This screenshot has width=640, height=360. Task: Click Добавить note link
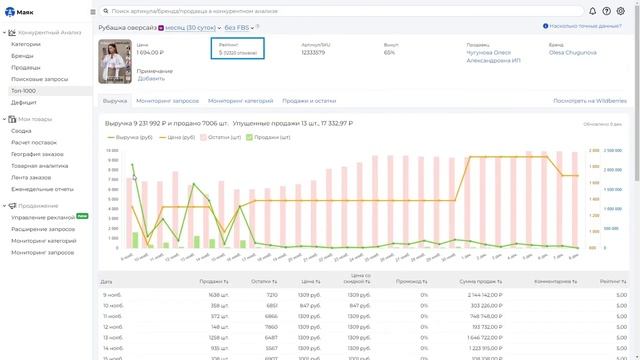click(151, 78)
